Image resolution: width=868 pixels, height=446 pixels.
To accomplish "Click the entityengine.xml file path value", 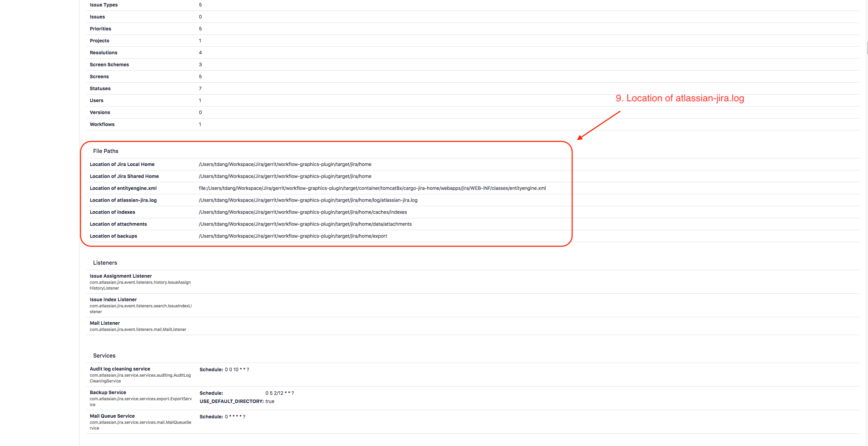I will pyautogui.click(x=372, y=188).
